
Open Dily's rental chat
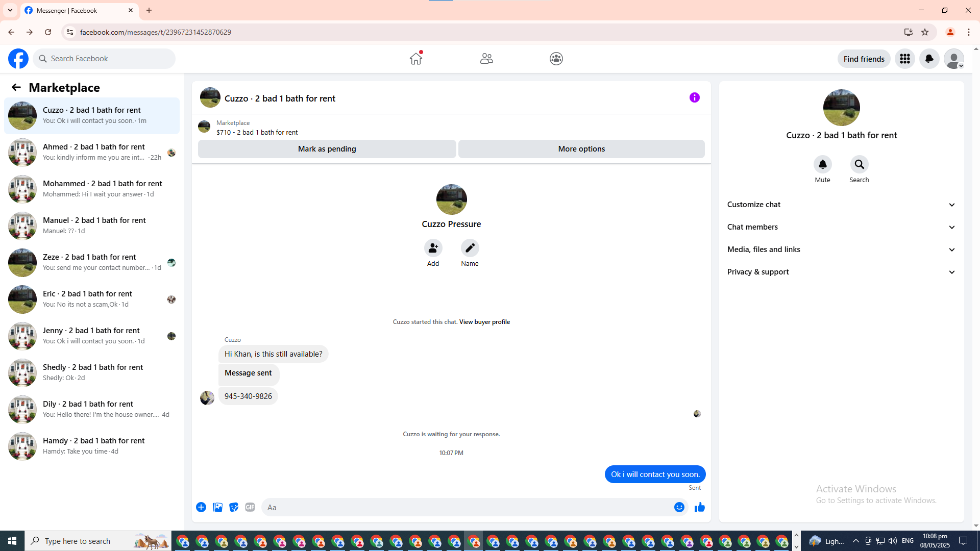92,410
